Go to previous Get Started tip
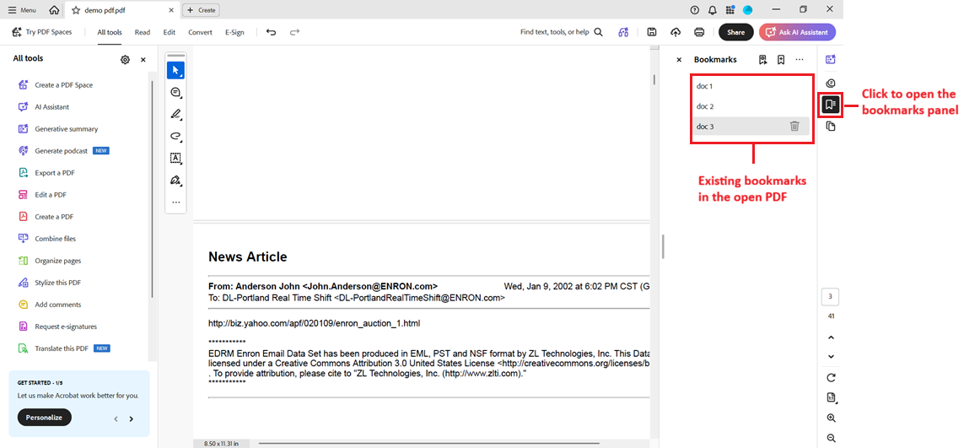This screenshot has width=980, height=448. point(116,418)
